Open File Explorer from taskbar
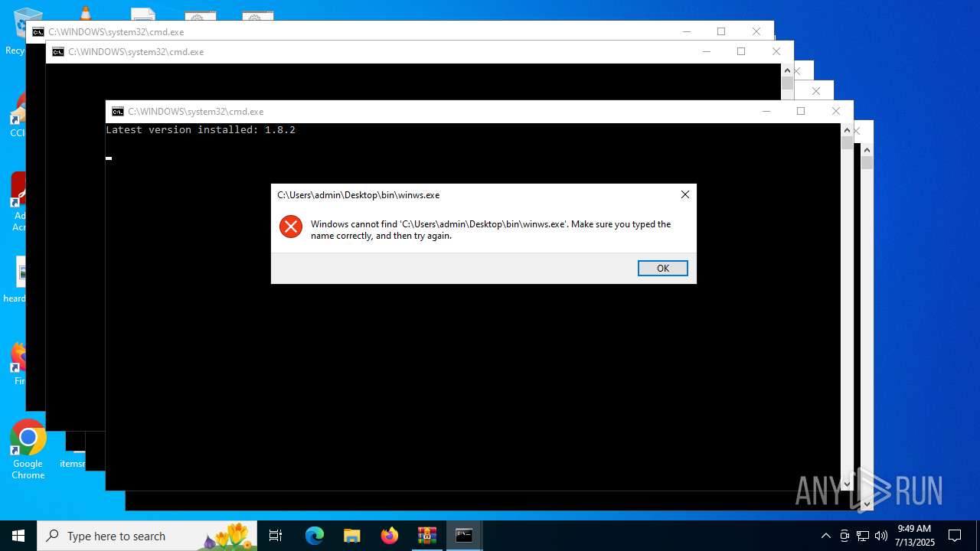The width and height of the screenshot is (980, 551). (x=352, y=536)
